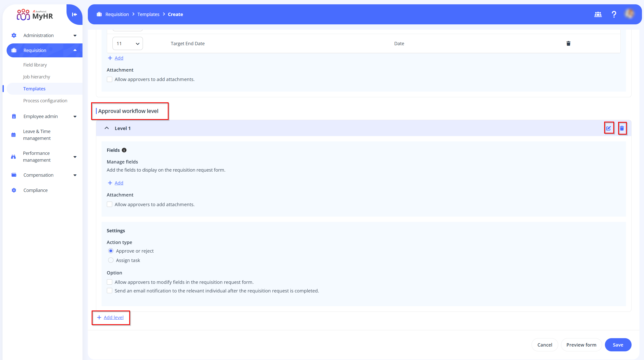Expand the Employee admin menu arrow

(x=75, y=117)
